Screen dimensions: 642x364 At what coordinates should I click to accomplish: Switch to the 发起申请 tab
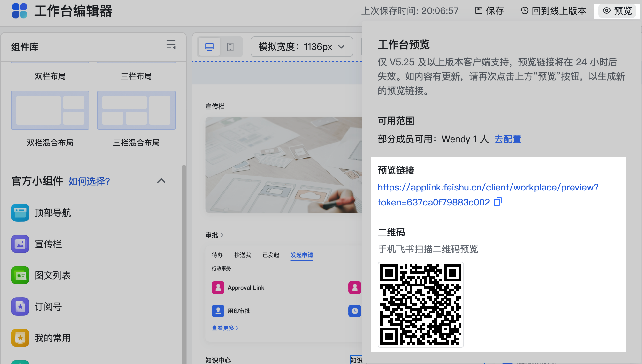(302, 255)
